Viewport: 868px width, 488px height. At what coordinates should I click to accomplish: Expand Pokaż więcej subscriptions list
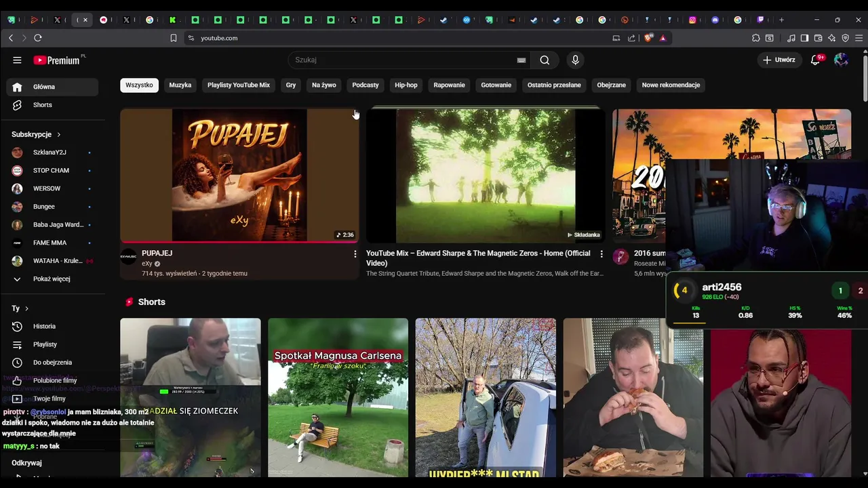[53, 279]
